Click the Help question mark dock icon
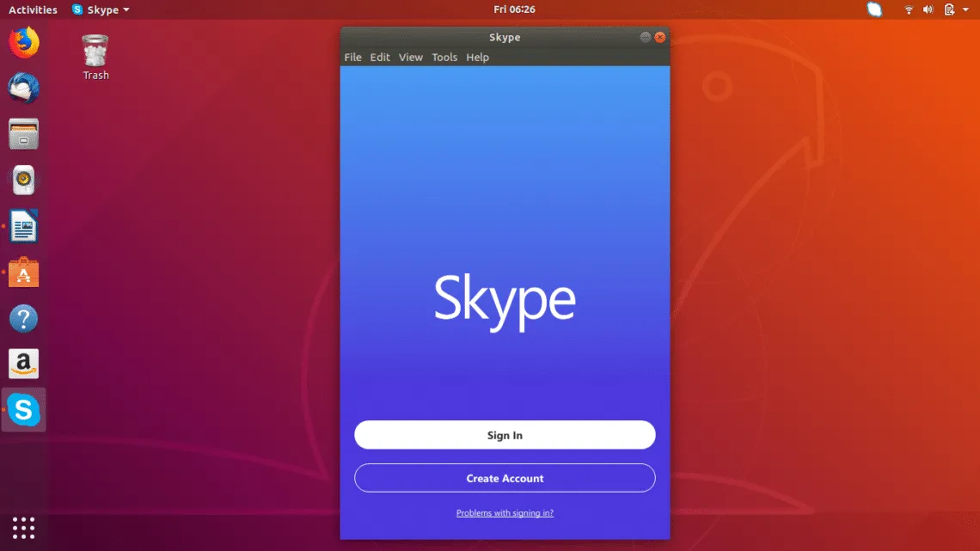 click(x=24, y=319)
